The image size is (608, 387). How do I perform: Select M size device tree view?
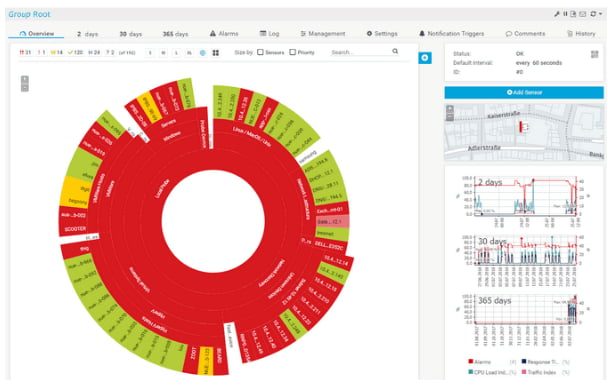164,53
